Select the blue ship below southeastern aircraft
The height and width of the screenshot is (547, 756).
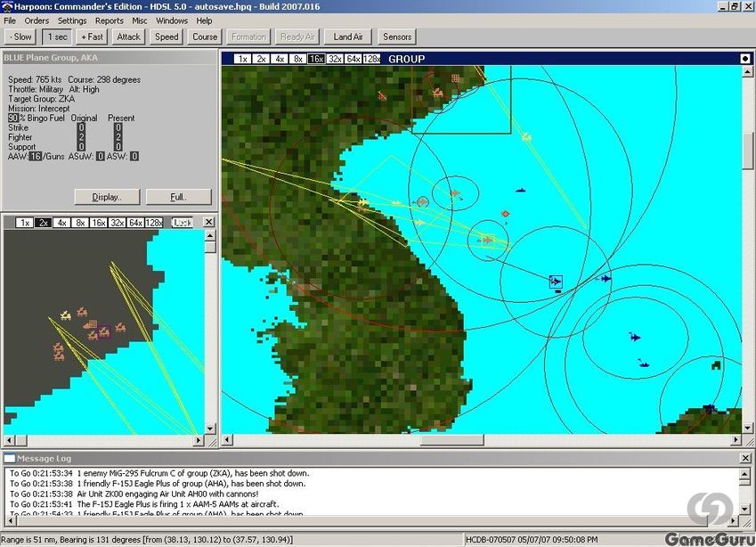(x=643, y=363)
